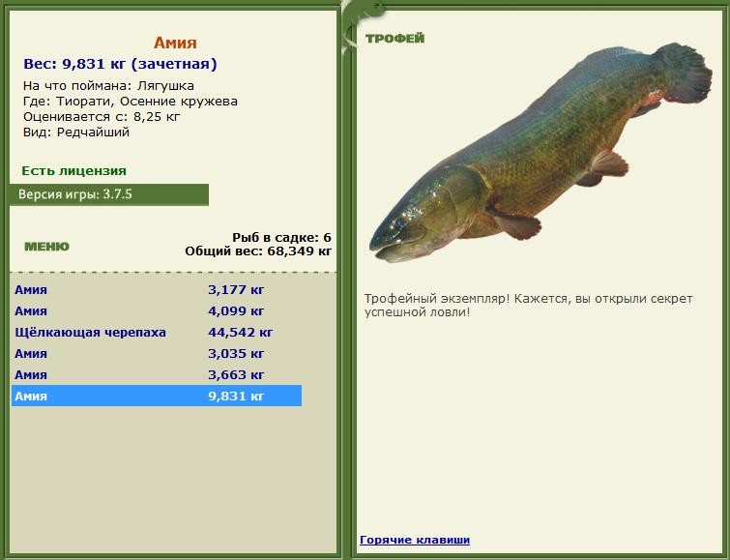Click the Вес: 9,831 кг (зачетная) text
Screen dimensions: 730x560
click(x=120, y=64)
